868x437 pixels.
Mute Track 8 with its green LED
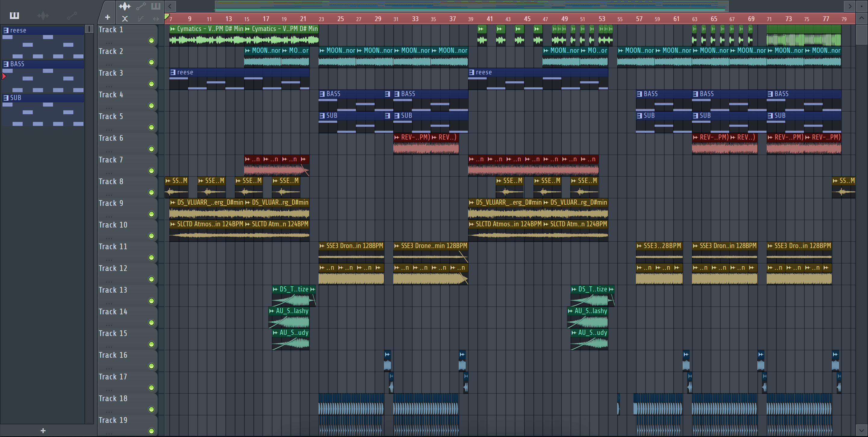coord(151,192)
